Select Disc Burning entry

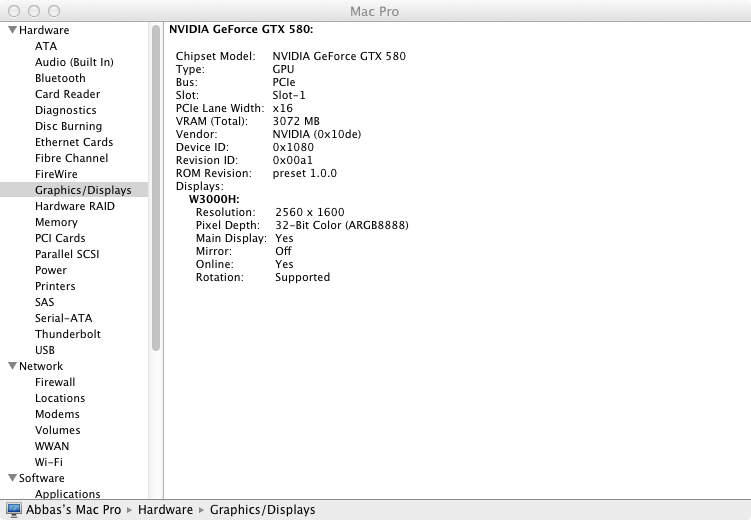(68, 126)
